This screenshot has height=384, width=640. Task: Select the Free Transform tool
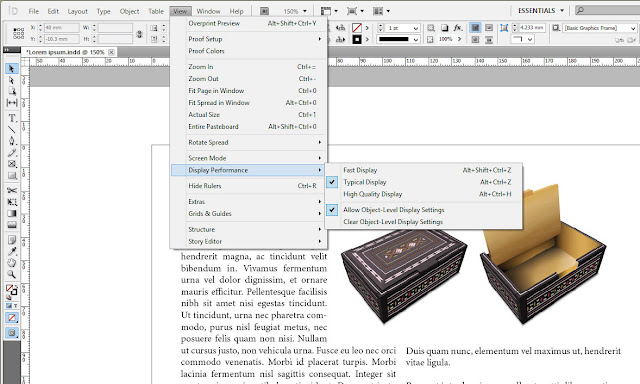[11, 202]
